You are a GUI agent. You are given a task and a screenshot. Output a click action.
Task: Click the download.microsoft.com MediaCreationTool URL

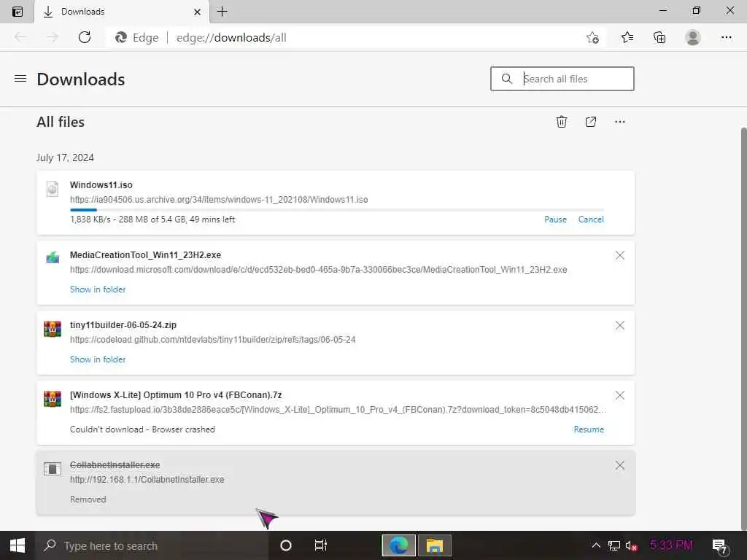click(318, 270)
